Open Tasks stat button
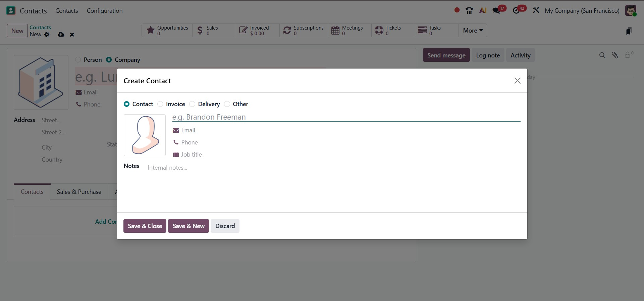The width and height of the screenshot is (644, 301). (x=437, y=30)
